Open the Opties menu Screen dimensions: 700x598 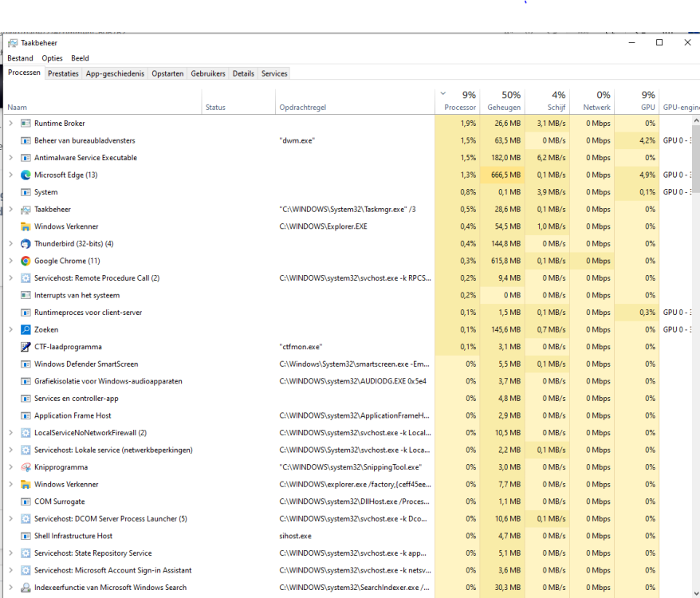point(52,58)
